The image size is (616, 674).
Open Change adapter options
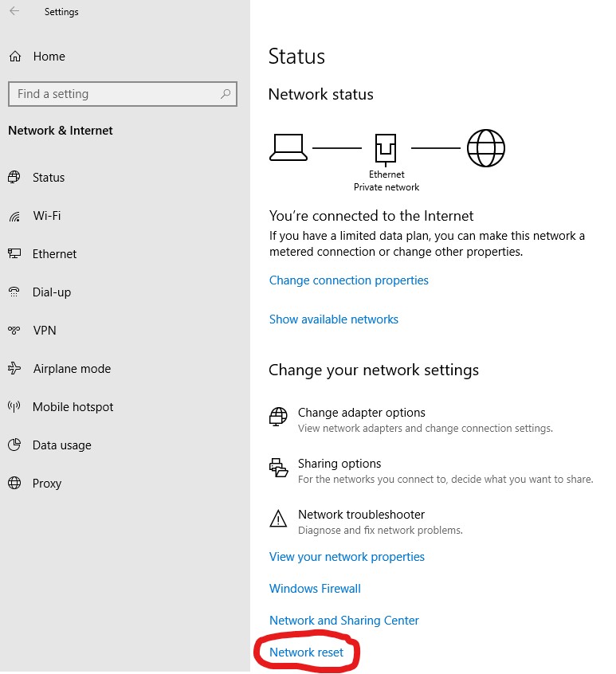[362, 413]
